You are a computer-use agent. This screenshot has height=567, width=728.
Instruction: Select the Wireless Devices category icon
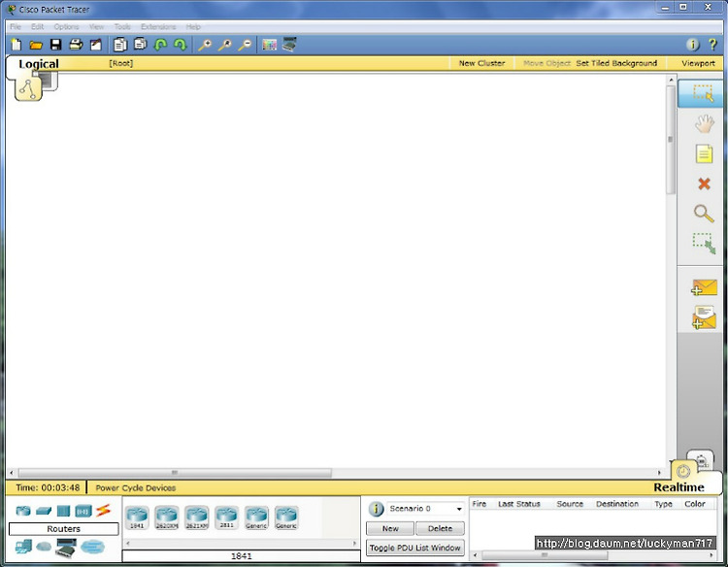(83, 512)
